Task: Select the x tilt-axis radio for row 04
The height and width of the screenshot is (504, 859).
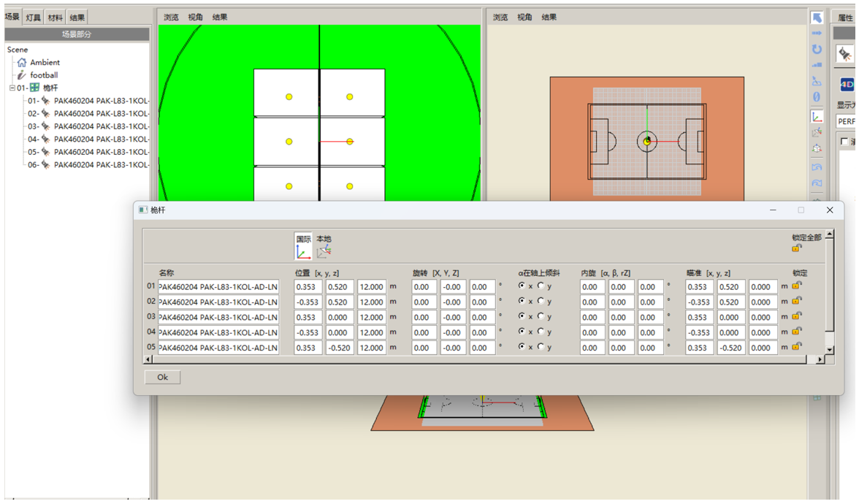Action: (x=522, y=332)
